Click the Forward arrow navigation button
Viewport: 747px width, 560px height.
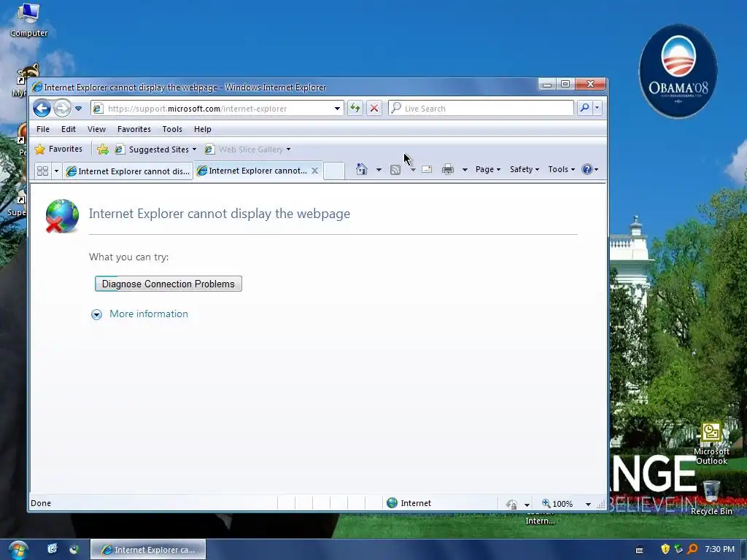[x=62, y=109]
